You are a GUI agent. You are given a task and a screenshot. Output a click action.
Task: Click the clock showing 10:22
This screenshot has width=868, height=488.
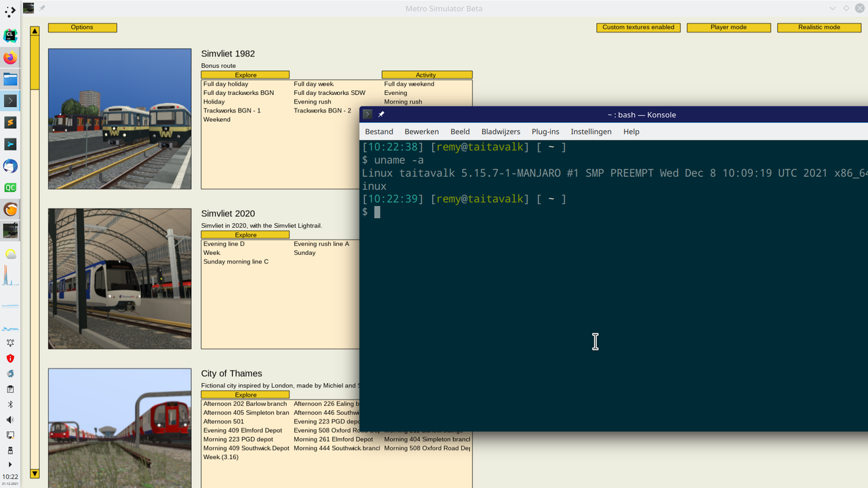click(x=10, y=476)
